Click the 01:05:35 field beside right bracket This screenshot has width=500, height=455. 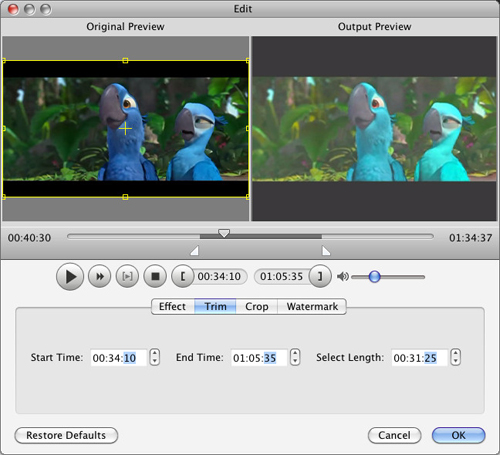282,276
